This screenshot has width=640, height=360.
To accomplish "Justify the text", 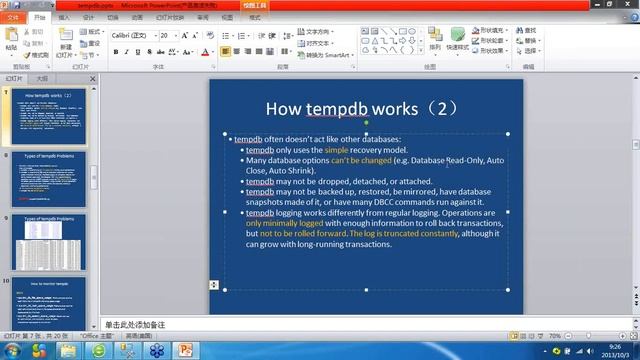I will [258, 51].
